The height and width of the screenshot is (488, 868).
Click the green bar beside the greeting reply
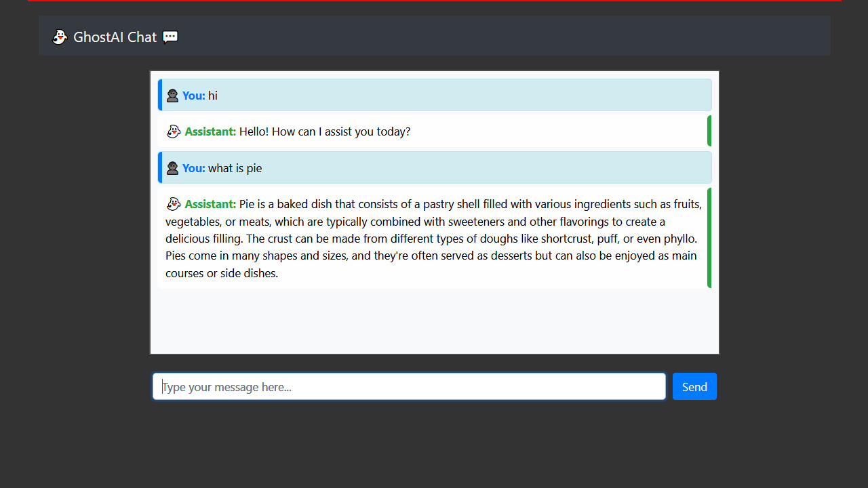click(x=709, y=131)
